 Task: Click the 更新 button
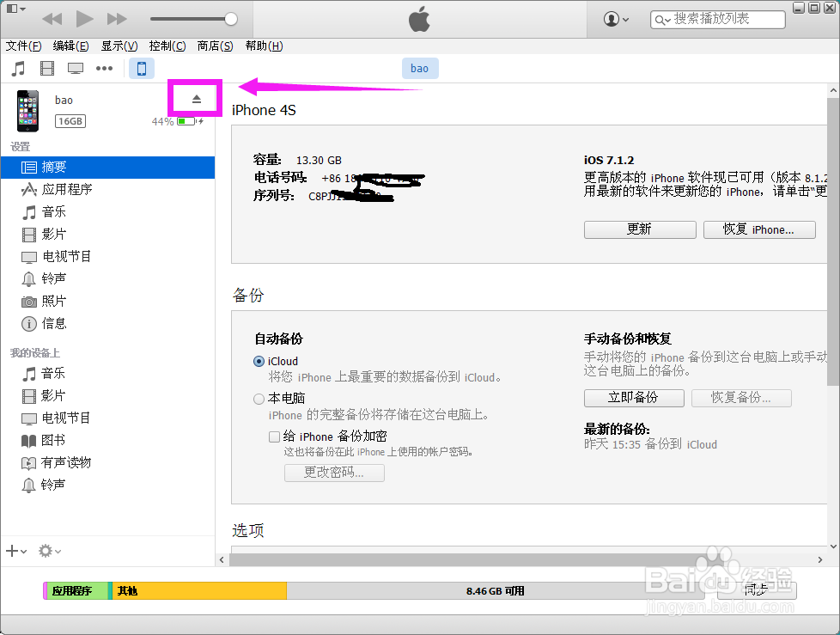640,229
